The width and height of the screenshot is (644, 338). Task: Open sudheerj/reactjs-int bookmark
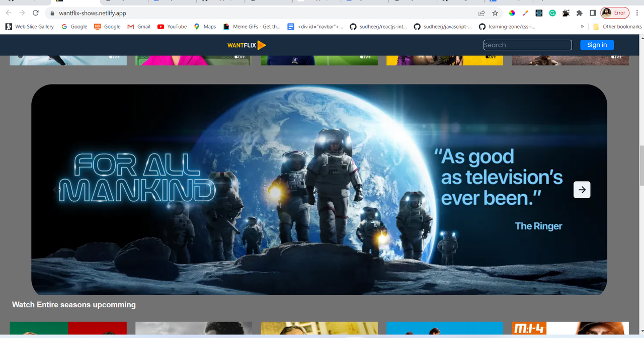click(378, 27)
